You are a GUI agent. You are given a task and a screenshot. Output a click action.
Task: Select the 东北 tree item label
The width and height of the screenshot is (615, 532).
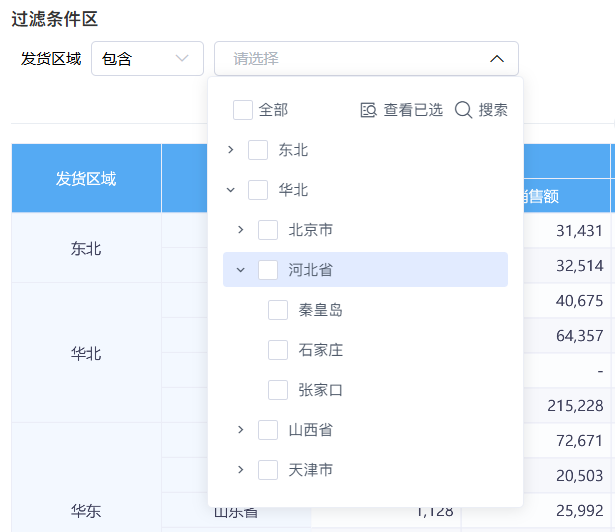[x=293, y=150]
